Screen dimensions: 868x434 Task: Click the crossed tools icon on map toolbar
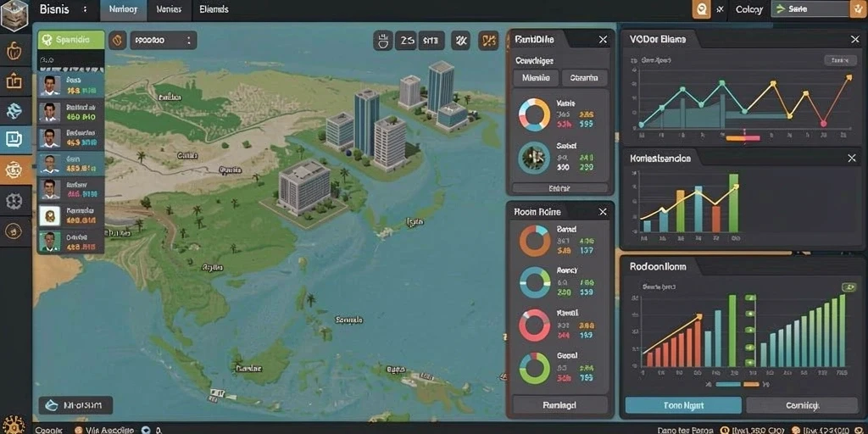[x=460, y=41]
